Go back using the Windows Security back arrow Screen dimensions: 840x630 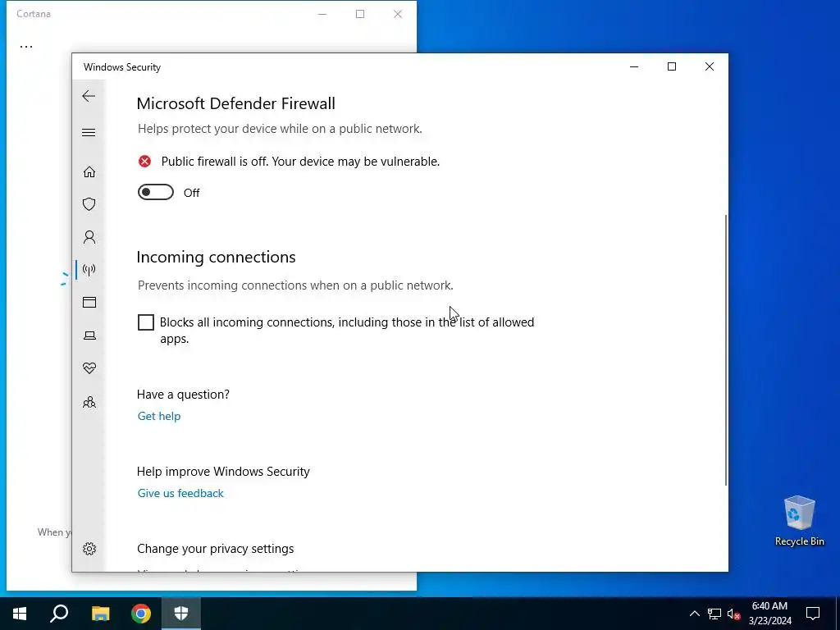click(x=89, y=96)
